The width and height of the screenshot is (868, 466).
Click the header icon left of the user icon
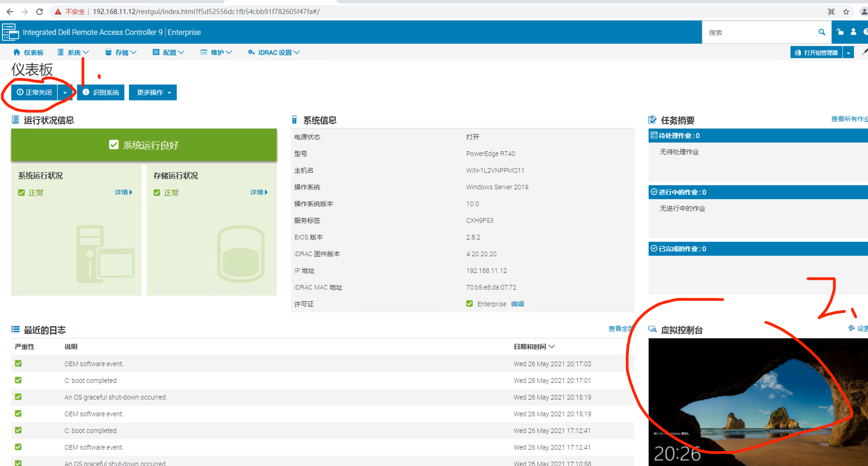click(x=840, y=32)
